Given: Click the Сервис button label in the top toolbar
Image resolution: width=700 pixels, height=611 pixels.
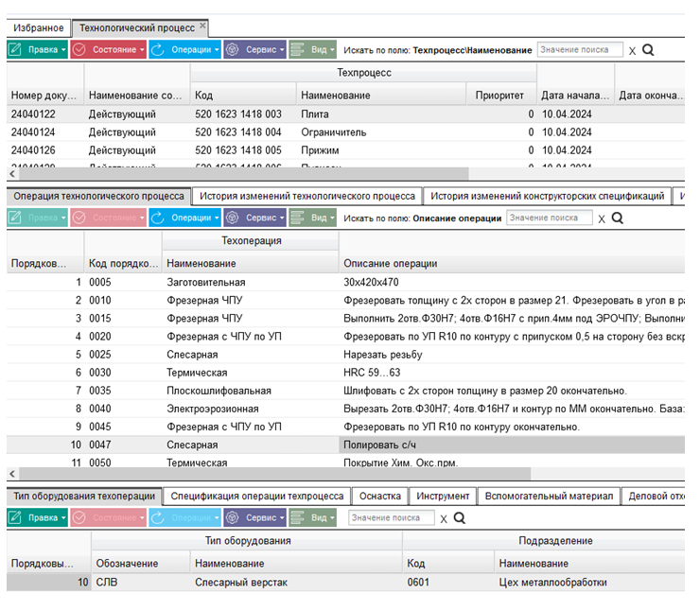Looking at the screenshot, I should point(261,49).
